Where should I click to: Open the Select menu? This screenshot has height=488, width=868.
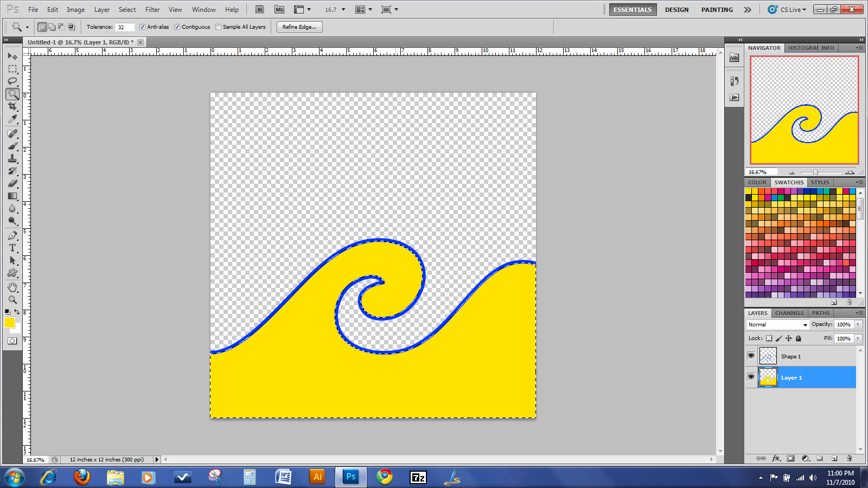tap(127, 10)
